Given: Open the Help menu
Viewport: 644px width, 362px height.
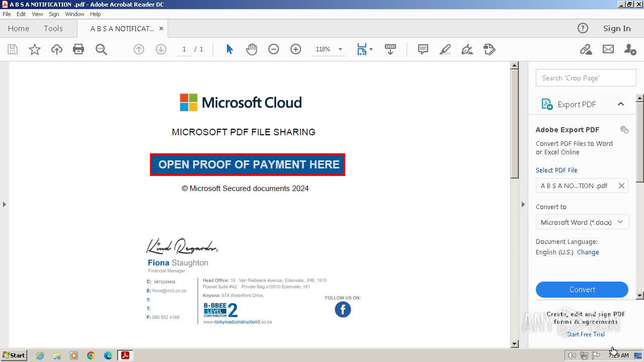Looking at the screenshot, I should (96, 14).
